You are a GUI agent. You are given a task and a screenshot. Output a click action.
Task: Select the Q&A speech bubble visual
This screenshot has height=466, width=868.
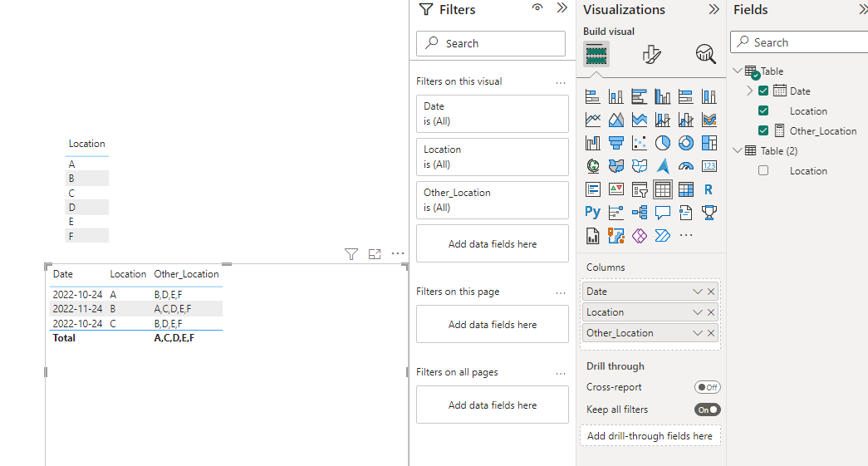coord(662,212)
